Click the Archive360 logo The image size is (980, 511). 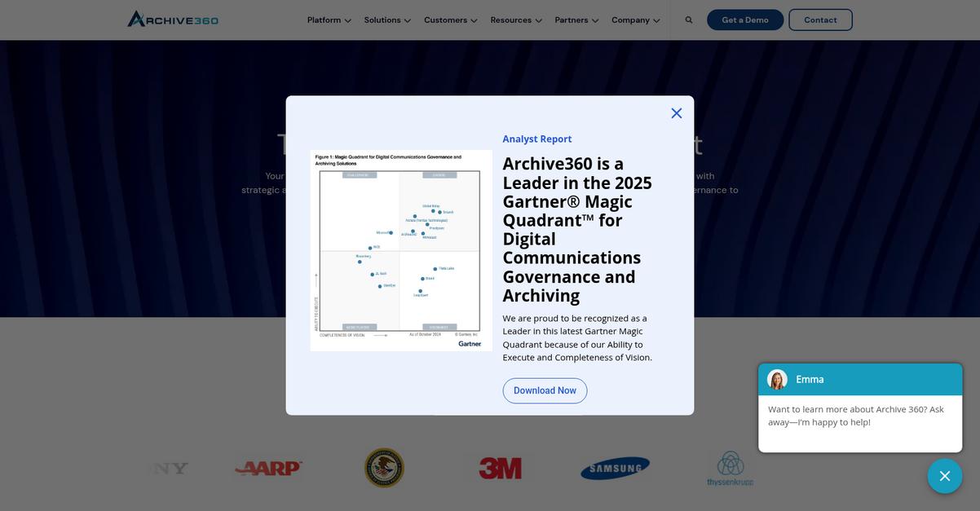(173, 19)
